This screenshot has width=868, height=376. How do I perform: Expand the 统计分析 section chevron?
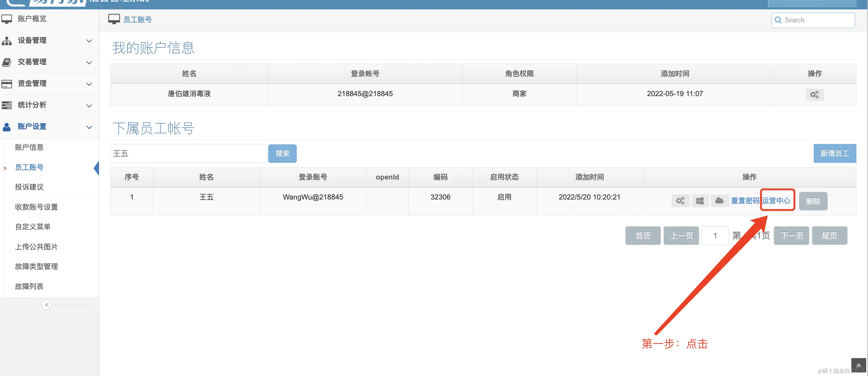(x=89, y=106)
